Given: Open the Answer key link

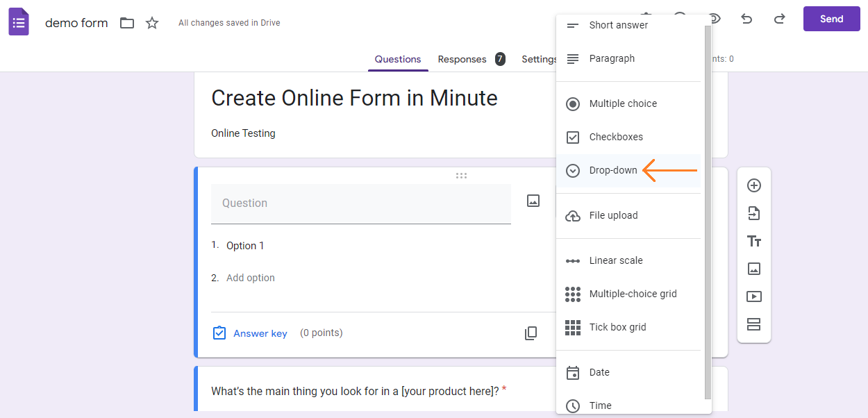Looking at the screenshot, I should [260, 333].
